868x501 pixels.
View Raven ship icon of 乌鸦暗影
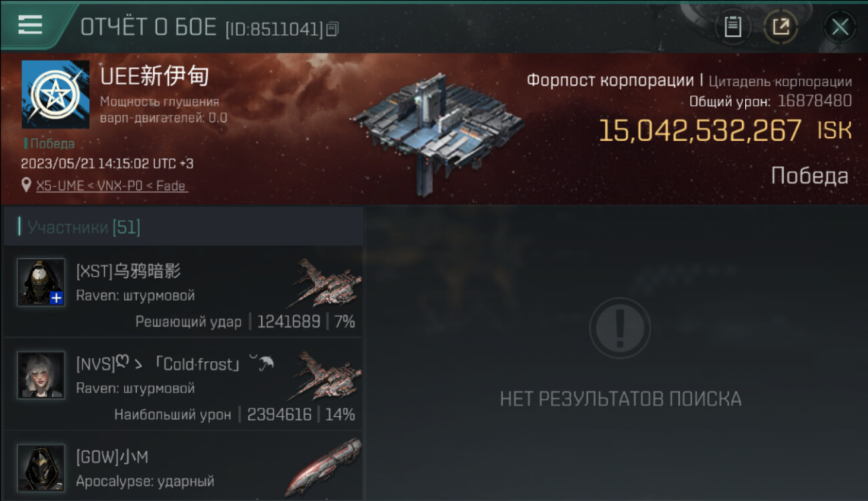[326, 283]
